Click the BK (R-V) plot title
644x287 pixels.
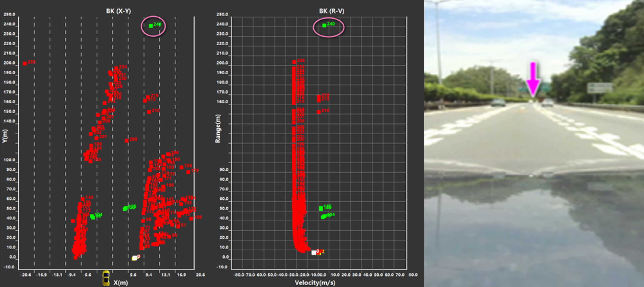[332, 11]
